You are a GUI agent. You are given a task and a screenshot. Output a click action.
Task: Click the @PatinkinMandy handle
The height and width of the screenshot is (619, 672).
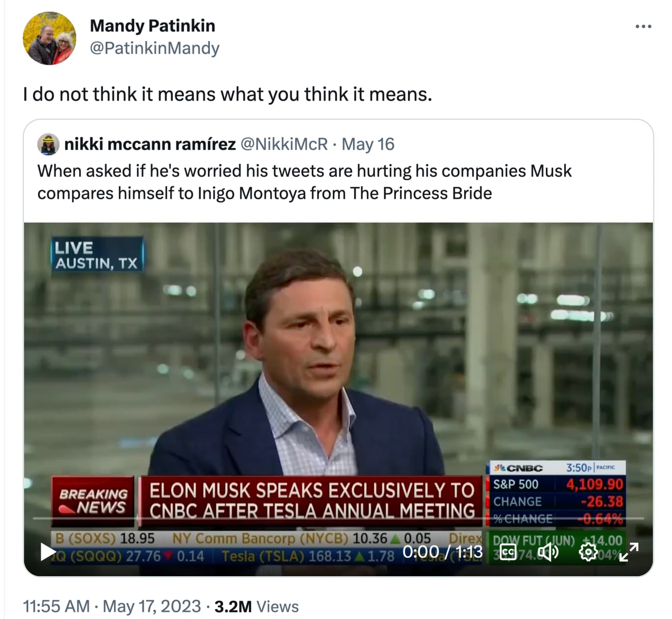(x=154, y=48)
